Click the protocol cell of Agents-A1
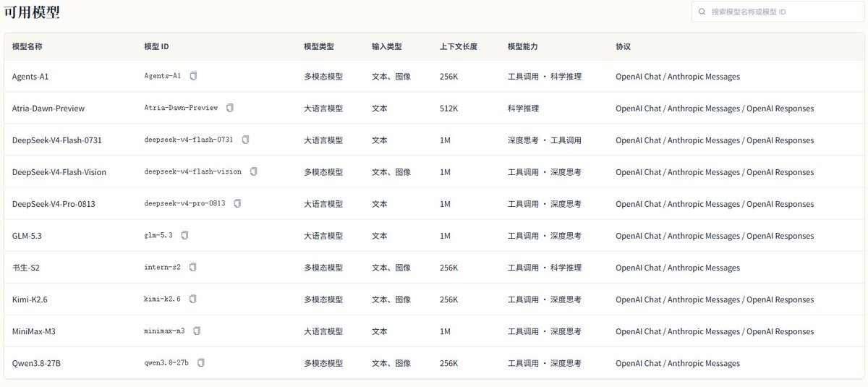The image size is (868, 387). click(678, 76)
